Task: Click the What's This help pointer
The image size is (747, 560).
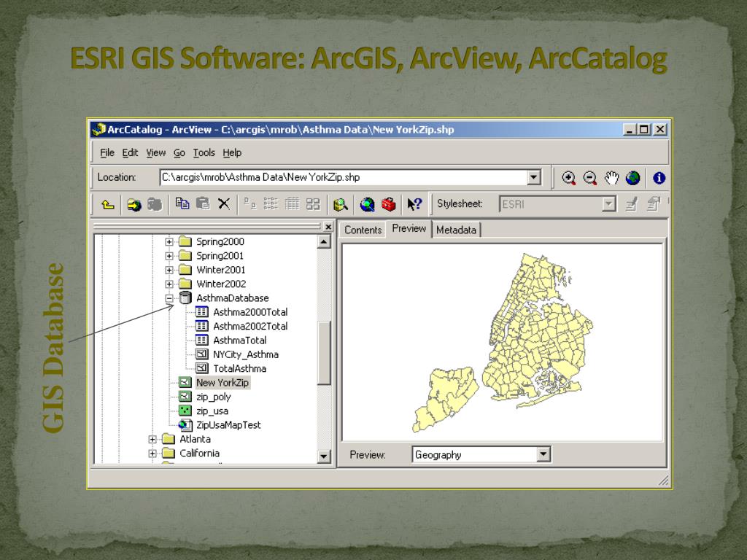Action: click(x=414, y=204)
